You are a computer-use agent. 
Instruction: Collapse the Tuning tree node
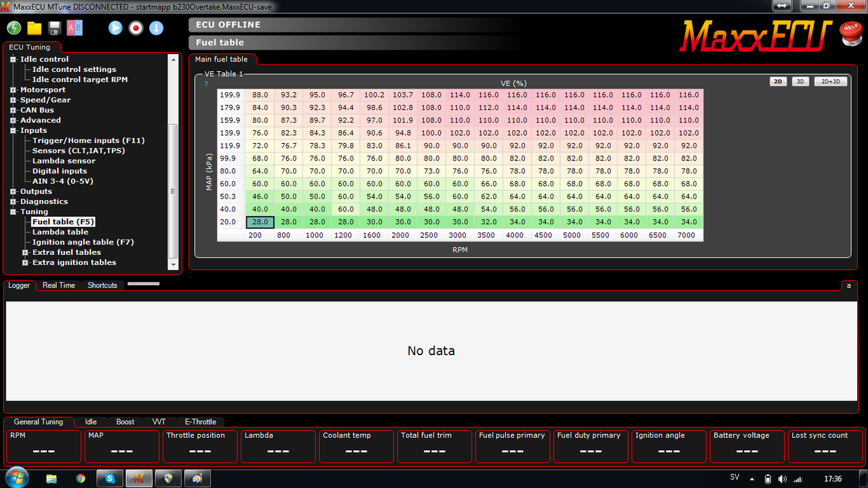point(13,211)
